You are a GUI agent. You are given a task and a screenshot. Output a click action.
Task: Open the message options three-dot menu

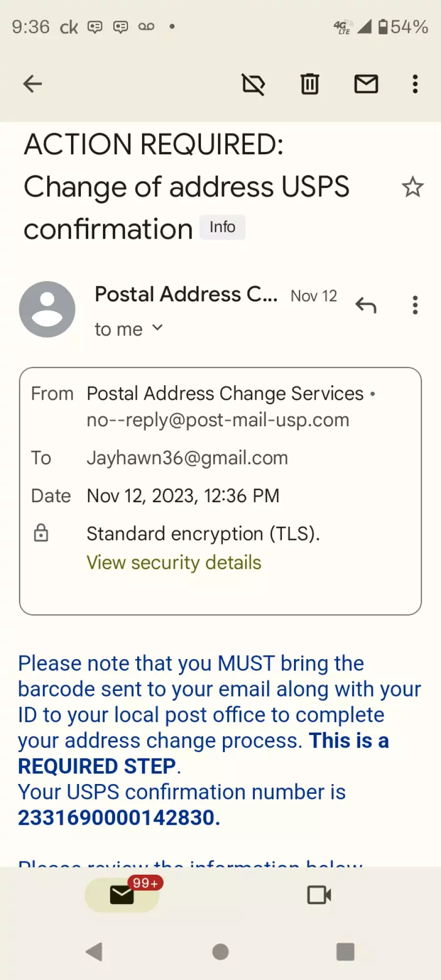415,305
